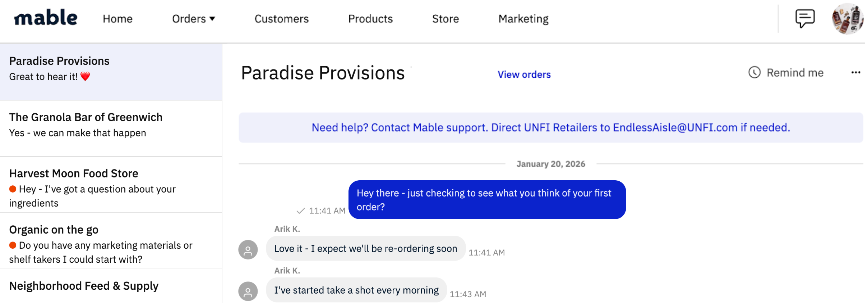
Task: Click the profile avatar picture
Action: [848, 19]
